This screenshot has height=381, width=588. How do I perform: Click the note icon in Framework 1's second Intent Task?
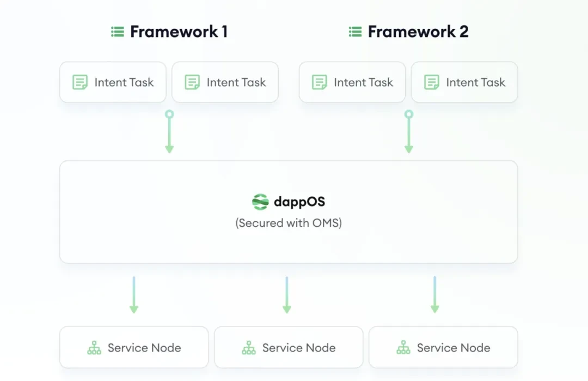coord(192,82)
